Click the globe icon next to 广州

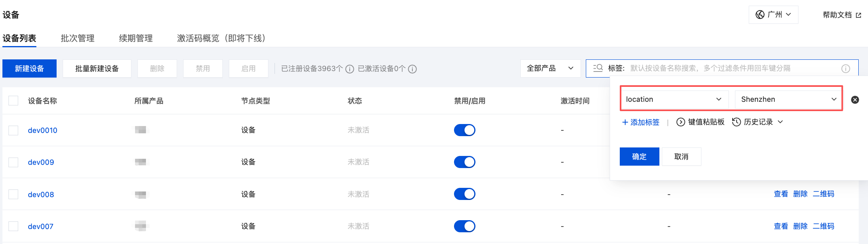coord(760,15)
